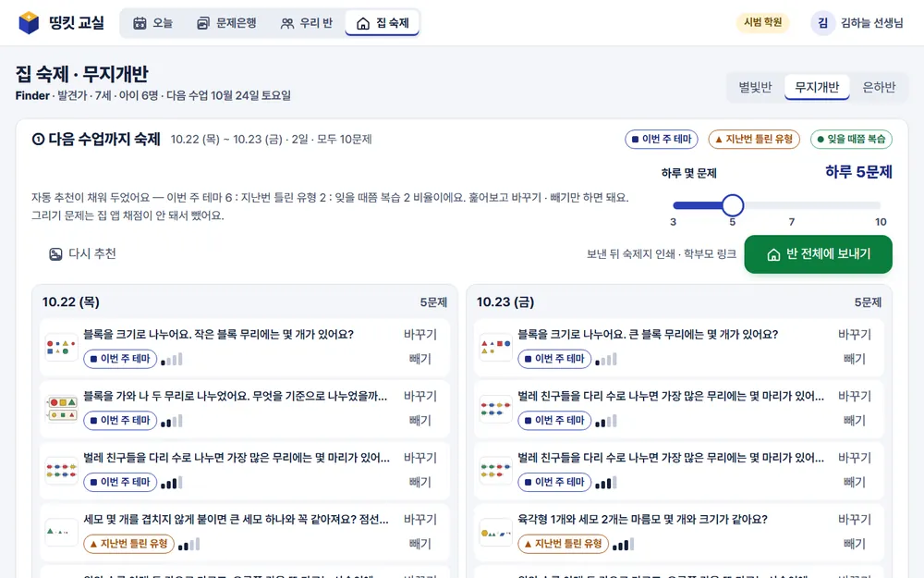924x578 pixels.
Task: Open thumbnail of 가와 나 두 무리 problem
Action: [61, 409]
